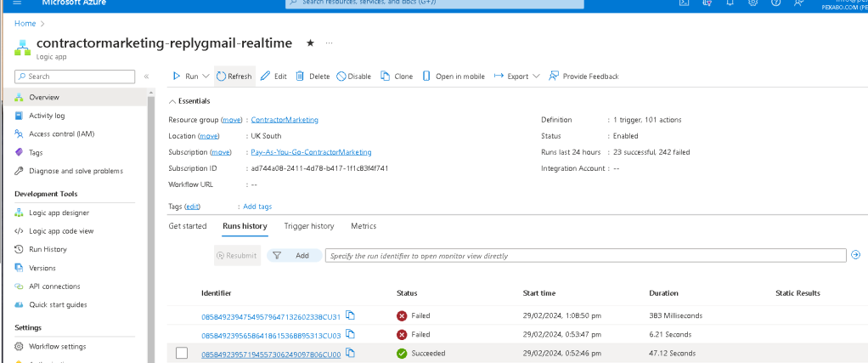
Task: Click the run identifier input field
Action: (x=586, y=256)
